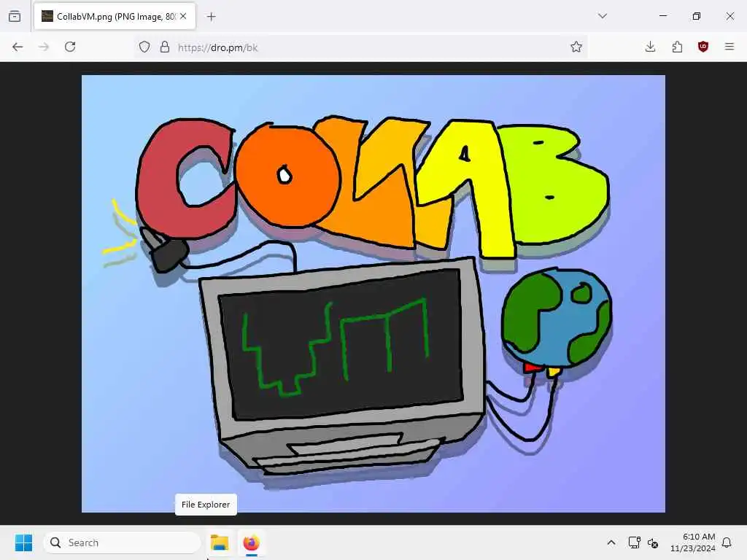Bookmark this page with the star

tap(576, 47)
